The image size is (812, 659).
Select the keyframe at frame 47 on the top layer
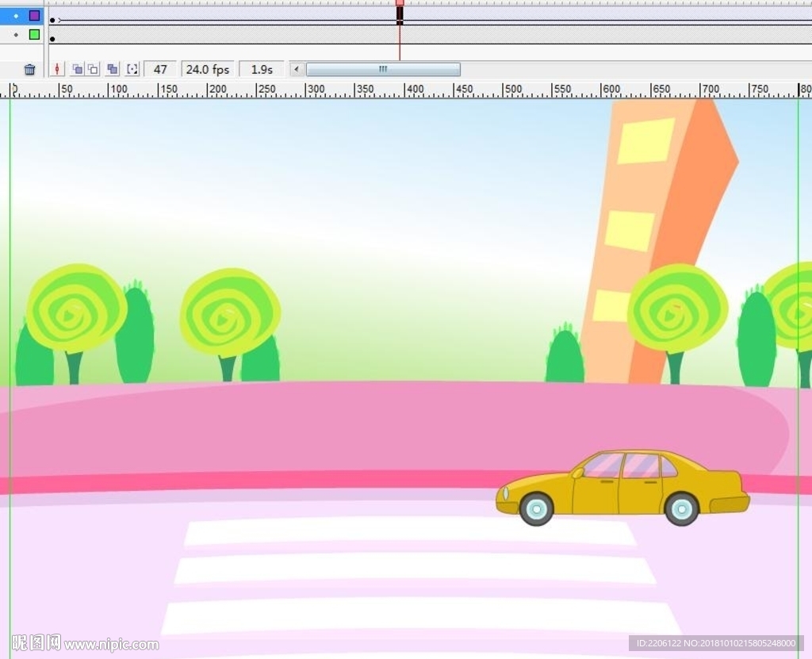coord(400,17)
